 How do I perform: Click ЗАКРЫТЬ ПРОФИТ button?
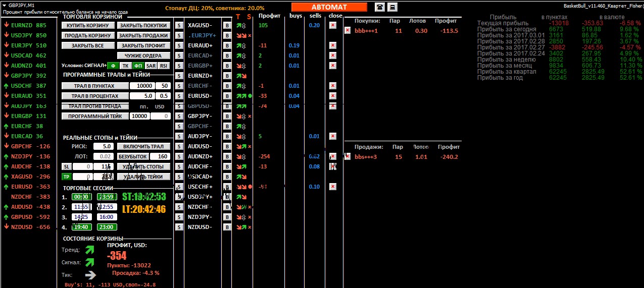(x=143, y=45)
